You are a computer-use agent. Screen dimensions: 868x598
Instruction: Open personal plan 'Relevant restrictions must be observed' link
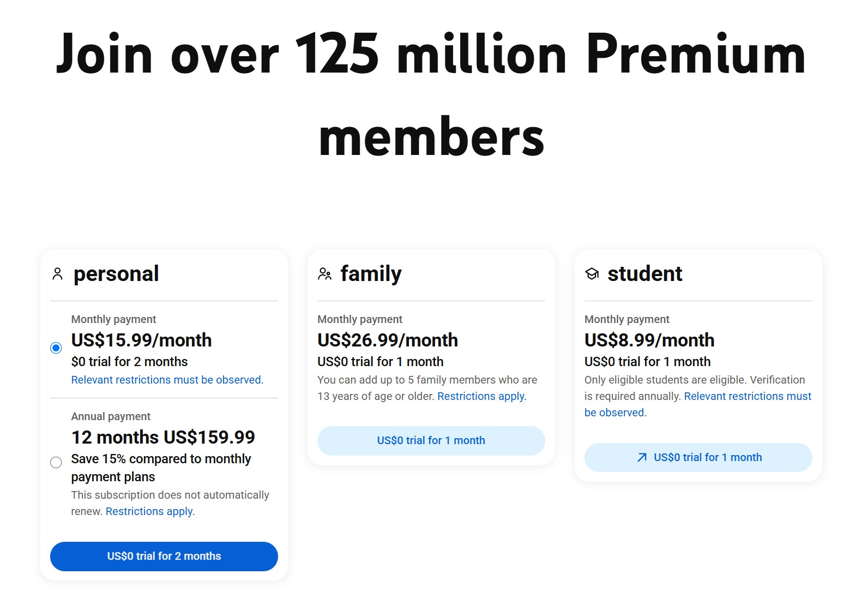point(167,380)
